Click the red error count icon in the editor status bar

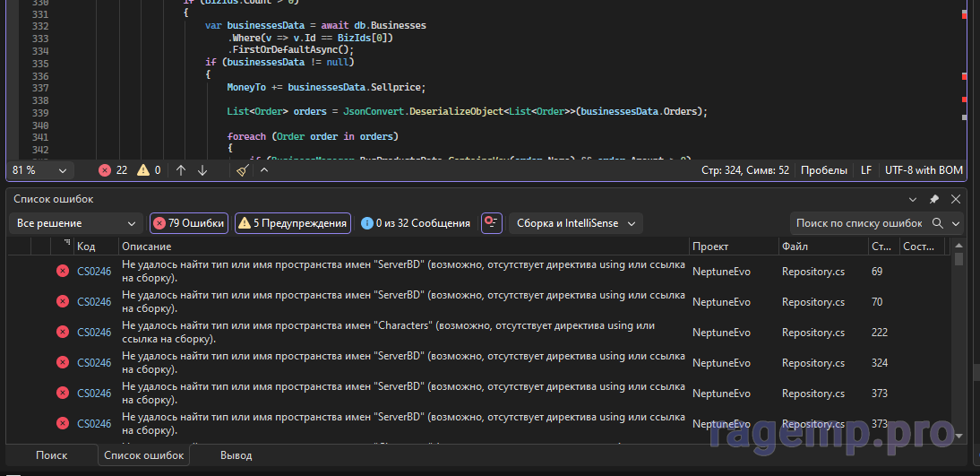point(105,170)
